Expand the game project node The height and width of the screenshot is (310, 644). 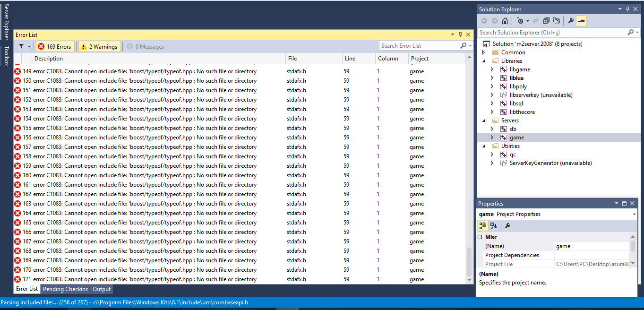pos(492,138)
